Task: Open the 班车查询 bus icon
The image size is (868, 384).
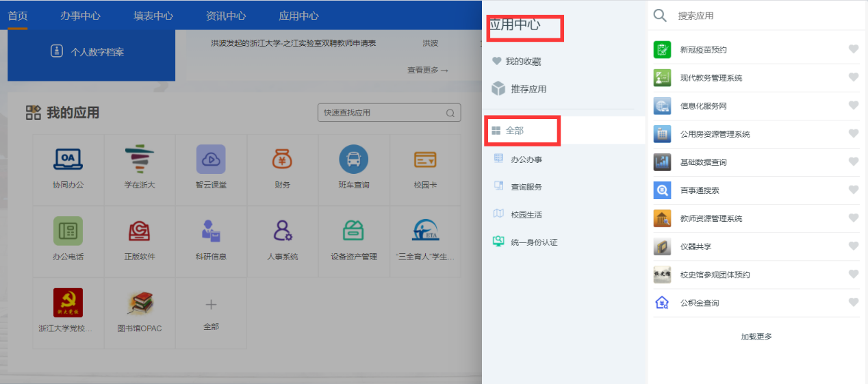Action: coord(353,159)
